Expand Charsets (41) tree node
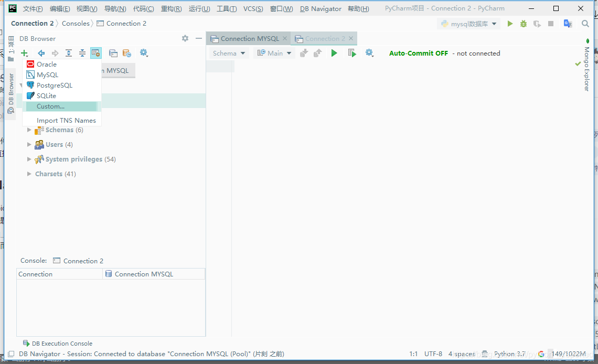 (29, 174)
